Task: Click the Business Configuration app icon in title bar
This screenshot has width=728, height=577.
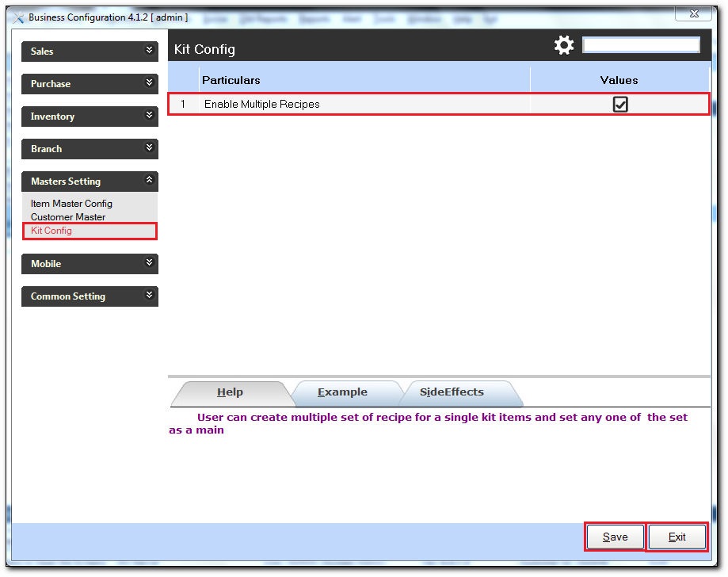Action: coord(18,17)
